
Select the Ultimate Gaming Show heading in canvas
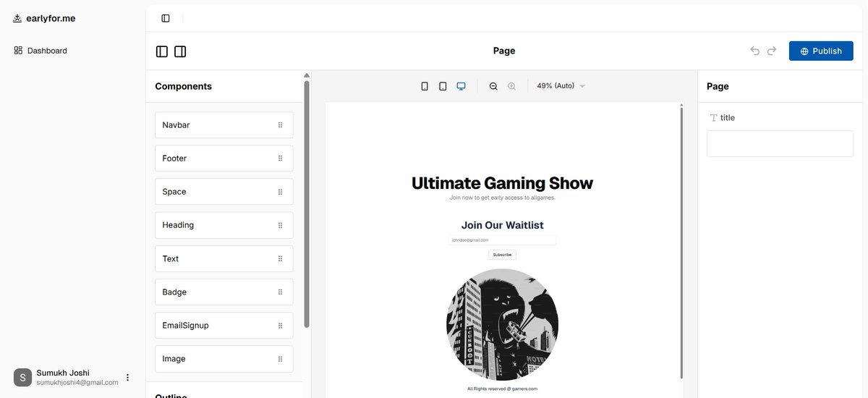click(502, 183)
